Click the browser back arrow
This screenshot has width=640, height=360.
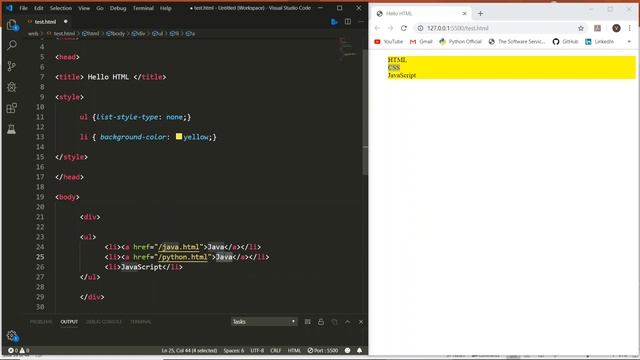pyautogui.click(x=377, y=28)
